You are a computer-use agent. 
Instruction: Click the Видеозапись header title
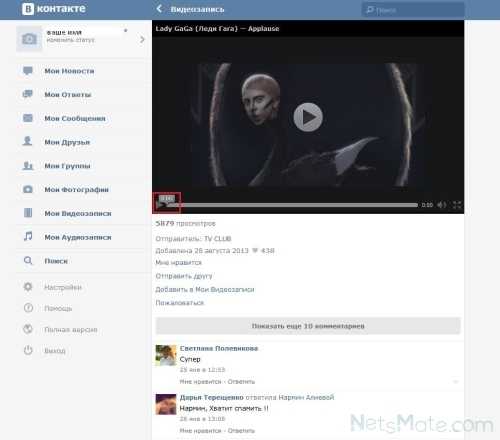[x=197, y=9]
